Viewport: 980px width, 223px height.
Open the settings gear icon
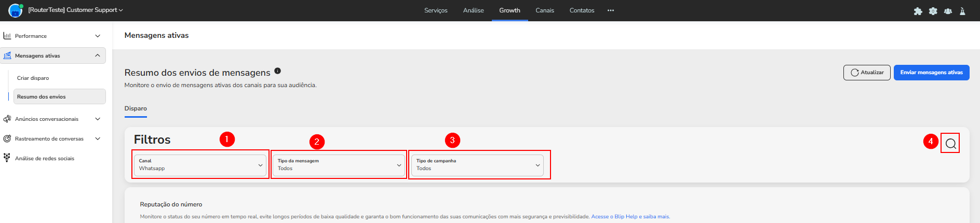pyautogui.click(x=933, y=11)
